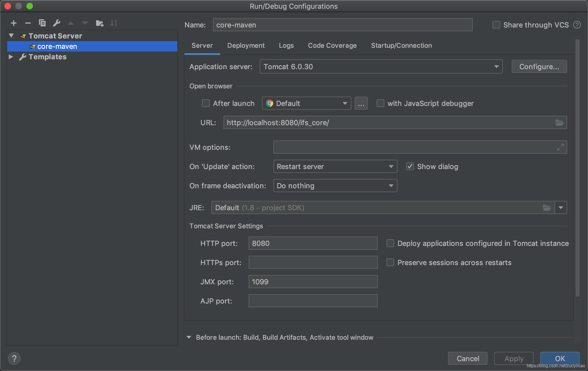Click the expand icon in VM options

tap(560, 147)
